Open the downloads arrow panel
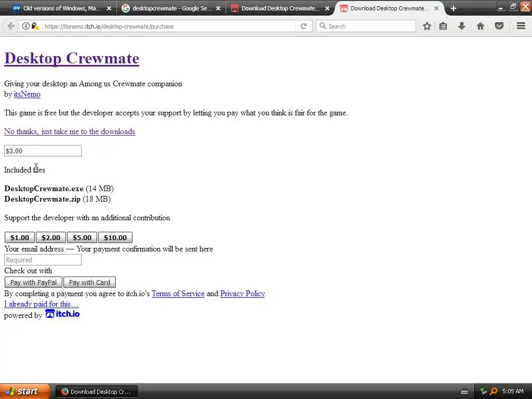Image resolution: width=532 pixels, height=399 pixels. (462, 26)
